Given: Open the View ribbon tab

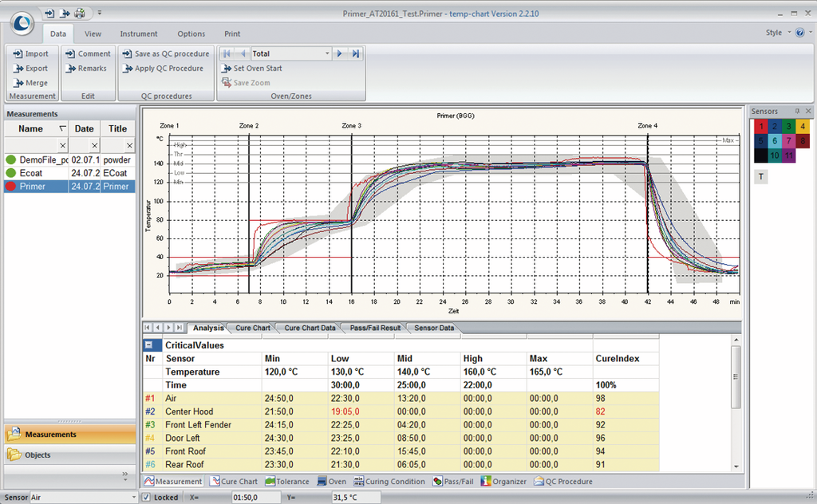Looking at the screenshot, I should click(93, 33).
